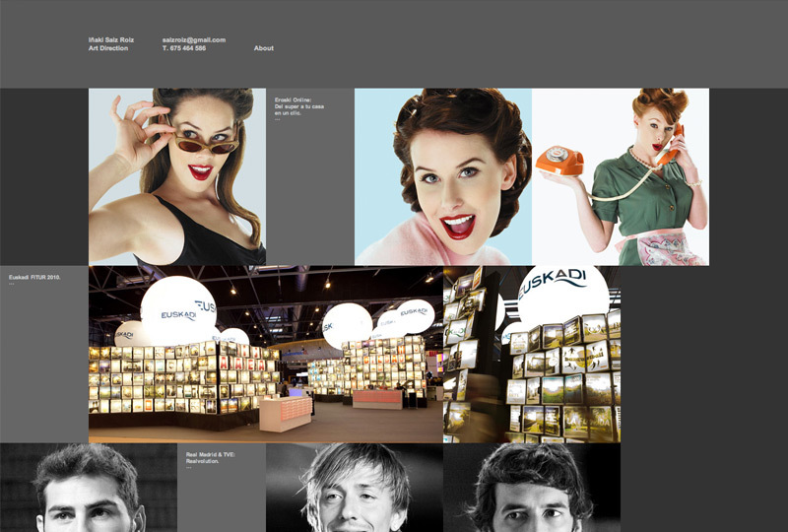The width and height of the screenshot is (788, 532).
Task: View black-and-white portrait of dark-haired man under Euskadi caption
Action: 89,488
